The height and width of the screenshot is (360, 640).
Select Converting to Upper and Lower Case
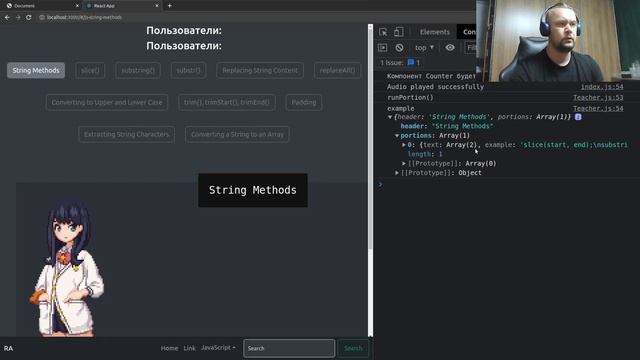pos(107,102)
